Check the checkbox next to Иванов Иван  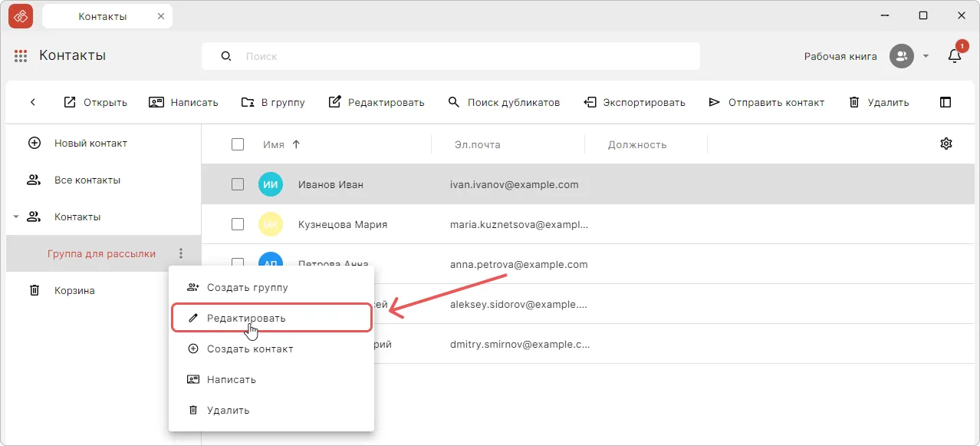click(238, 184)
